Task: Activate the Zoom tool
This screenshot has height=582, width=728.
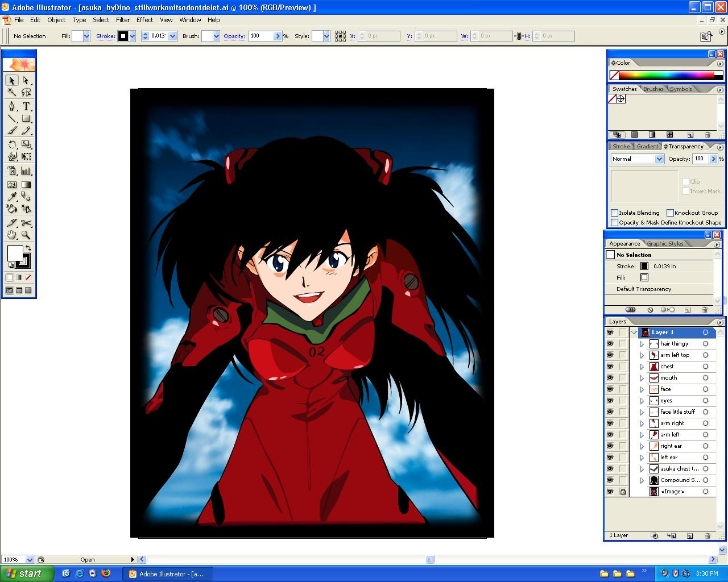Action: click(x=26, y=235)
